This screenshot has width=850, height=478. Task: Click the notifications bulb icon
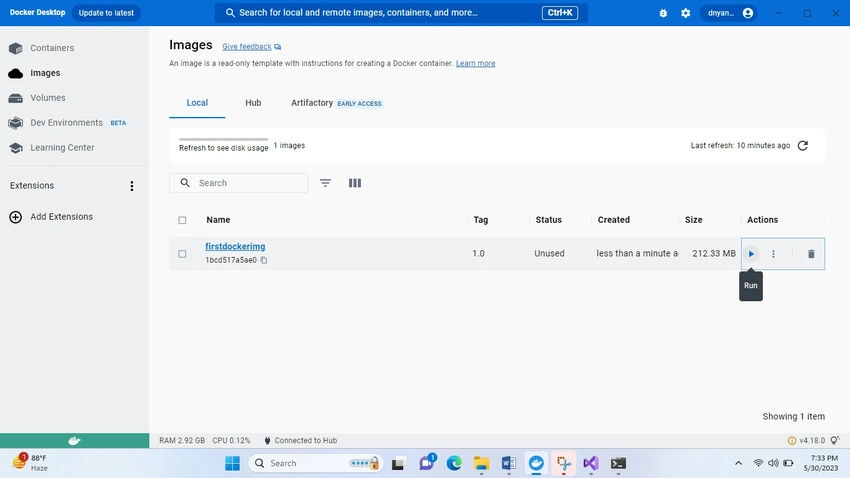835,440
